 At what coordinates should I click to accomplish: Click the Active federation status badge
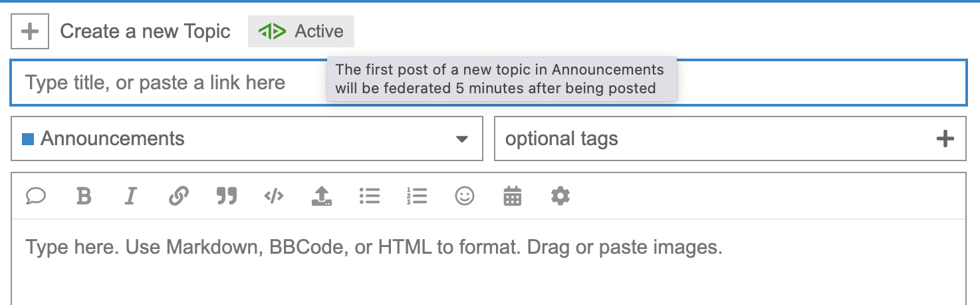click(x=301, y=31)
